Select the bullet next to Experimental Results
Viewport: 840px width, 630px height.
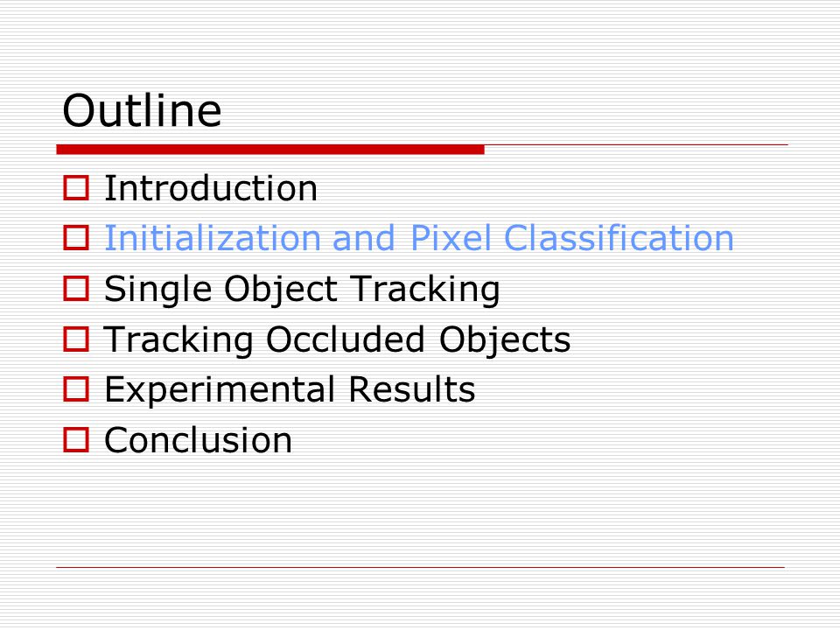[76, 388]
